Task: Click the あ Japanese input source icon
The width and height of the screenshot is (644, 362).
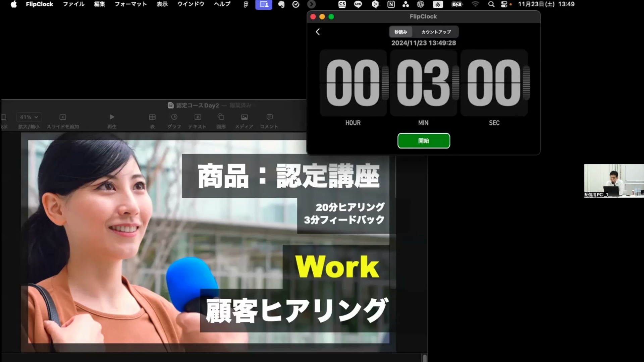Action: point(438,4)
